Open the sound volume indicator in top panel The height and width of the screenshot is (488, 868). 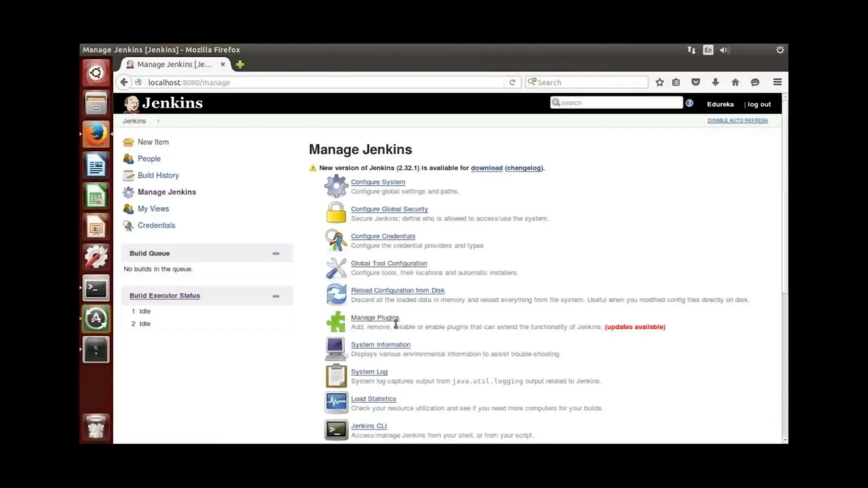pos(723,50)
